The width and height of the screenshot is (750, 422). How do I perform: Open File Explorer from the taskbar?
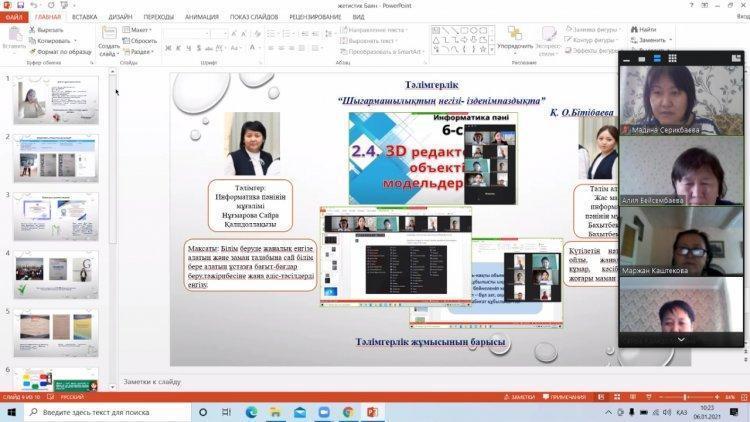(x=276, y=412)
